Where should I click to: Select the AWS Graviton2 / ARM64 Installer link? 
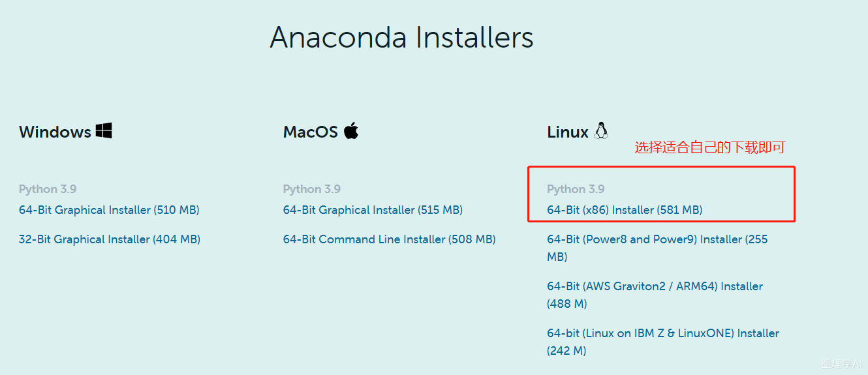coord(655,286)
